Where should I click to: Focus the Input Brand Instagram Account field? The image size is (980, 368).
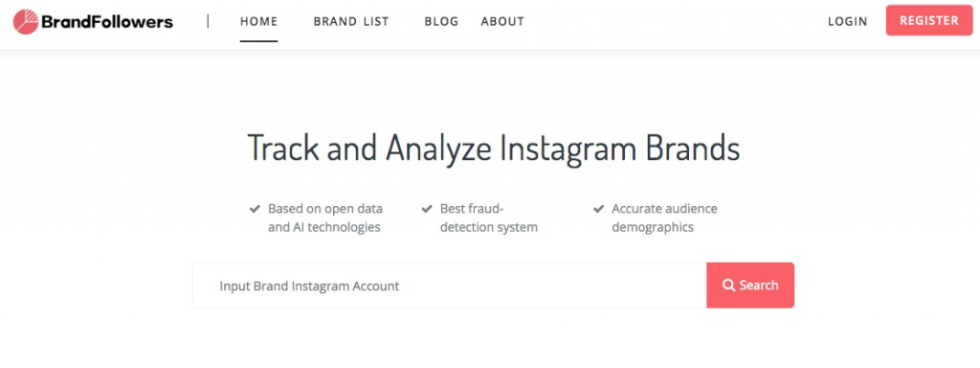(x=450, y=286)
